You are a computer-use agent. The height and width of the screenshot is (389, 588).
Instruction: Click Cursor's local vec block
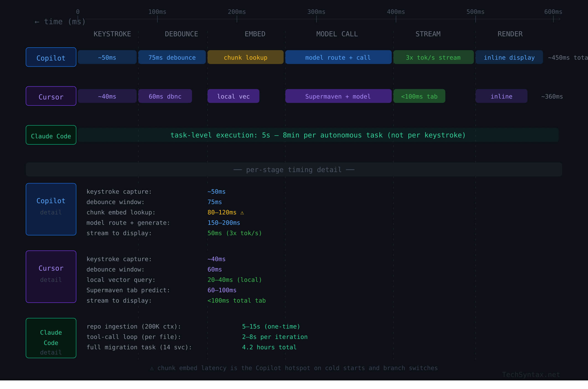pyautogui.click(x=233, y=96)
